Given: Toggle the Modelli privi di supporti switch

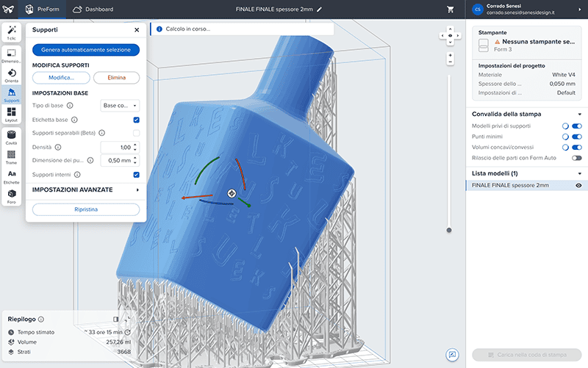Looking at the screenshot, I should click(577, 126).
